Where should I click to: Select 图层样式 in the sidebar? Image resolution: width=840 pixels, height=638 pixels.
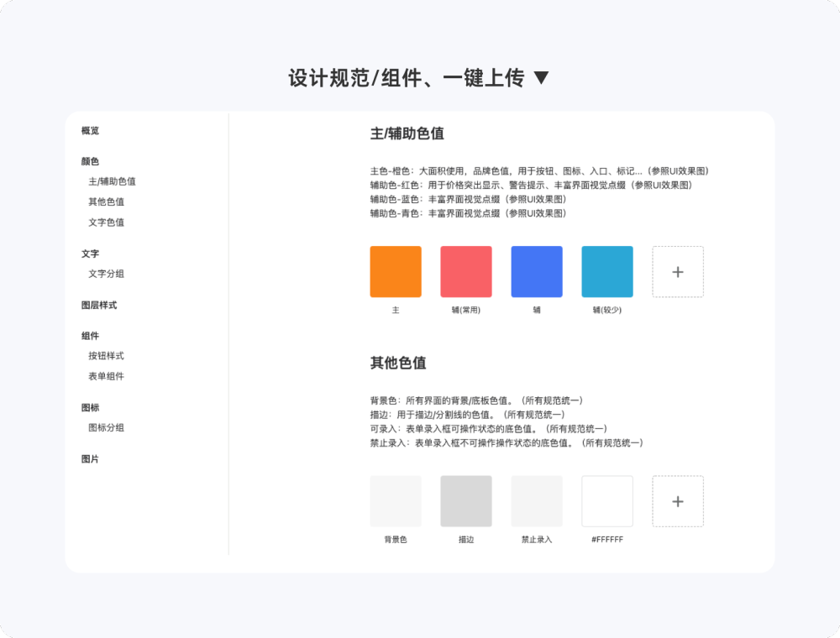pos(99,305)
